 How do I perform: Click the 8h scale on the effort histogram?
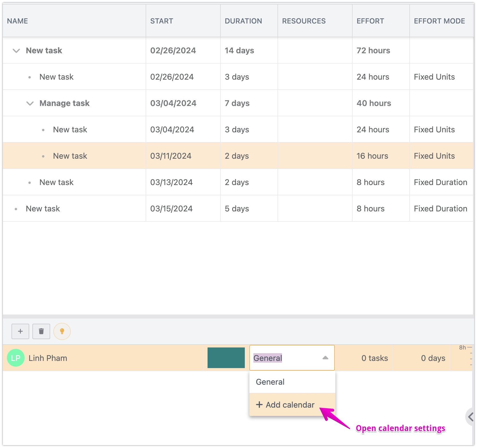click(462, 348)
